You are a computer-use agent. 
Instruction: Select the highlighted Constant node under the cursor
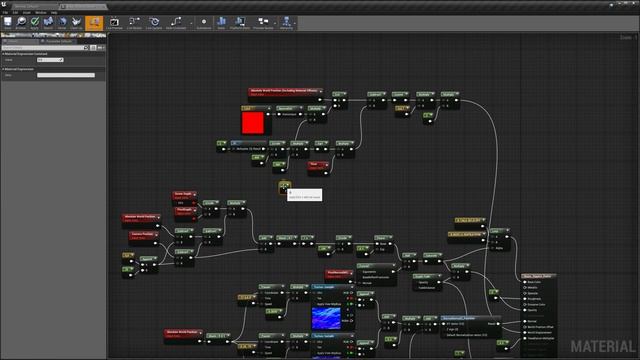[x=284, y=188]
